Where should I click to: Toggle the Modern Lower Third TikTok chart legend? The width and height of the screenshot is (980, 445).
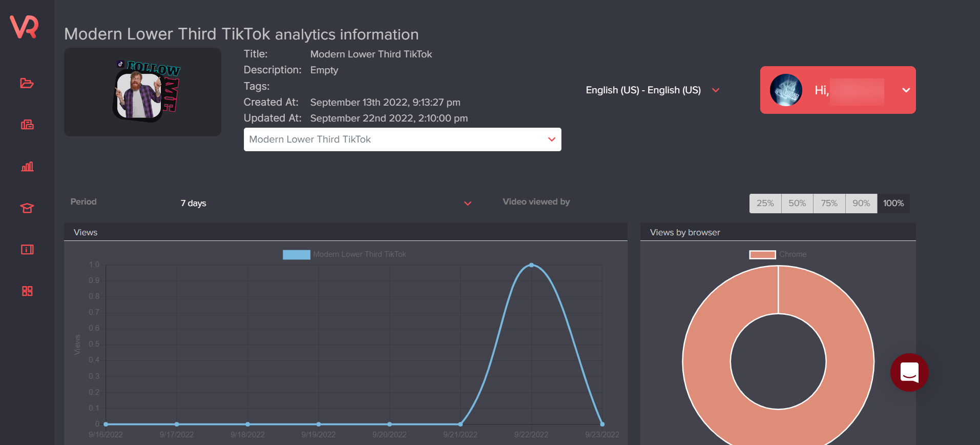pyautogui.click(x=344, y=254)
